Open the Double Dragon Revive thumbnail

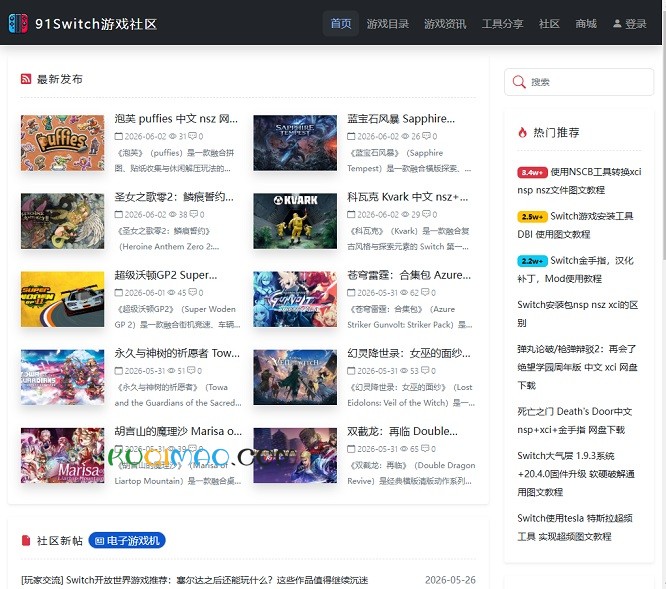(295, 455)
